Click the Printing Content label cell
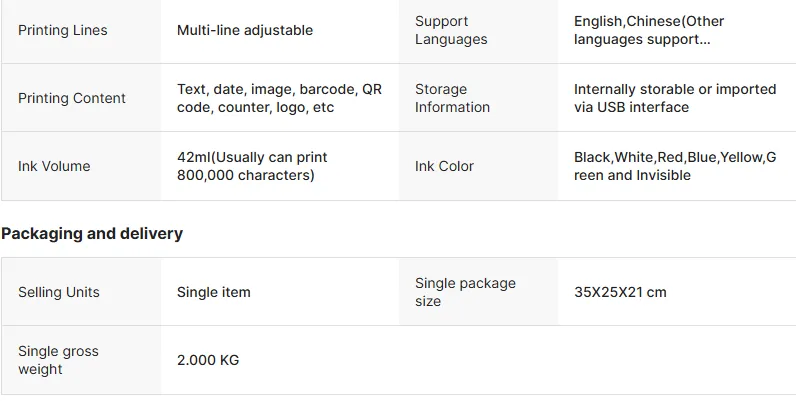Image resolution: width=796 pixels, height=408 pixels. [x=72, y=98]
